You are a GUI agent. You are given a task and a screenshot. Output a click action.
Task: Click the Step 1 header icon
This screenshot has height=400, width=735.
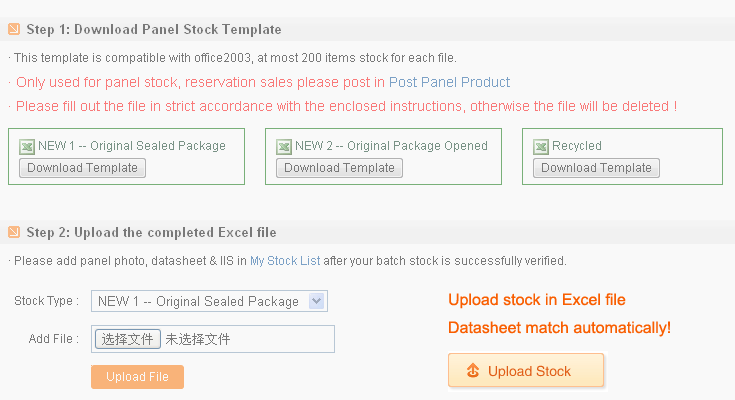coord(14,29)
